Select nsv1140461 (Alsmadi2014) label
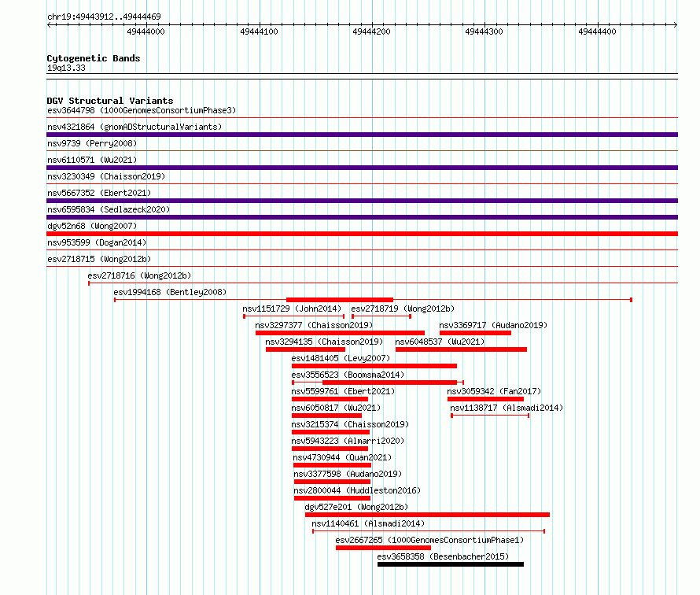Image resolution: width=700 pixels, height=595 pixels. pos(368,523)
